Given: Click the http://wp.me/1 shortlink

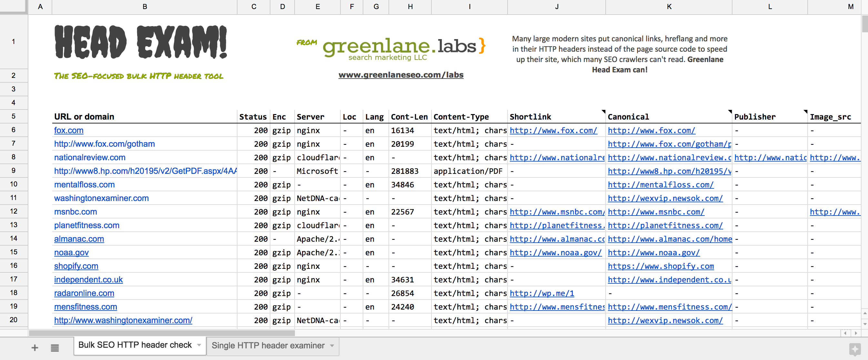Looking at the screenshot, I should [541, 293].
